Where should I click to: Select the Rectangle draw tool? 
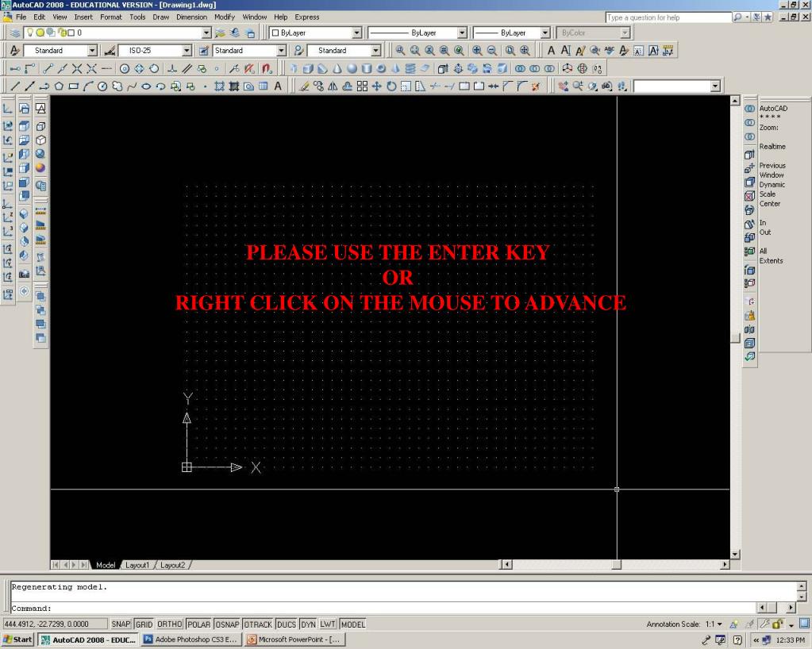74,86
